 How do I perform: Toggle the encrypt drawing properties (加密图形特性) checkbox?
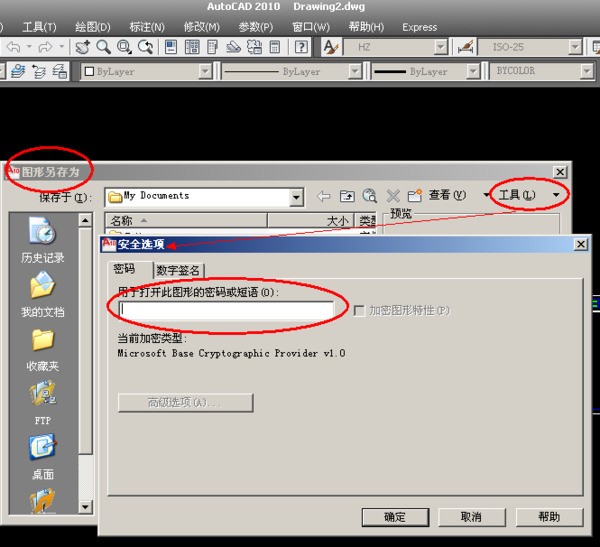[x=359, y=311]
